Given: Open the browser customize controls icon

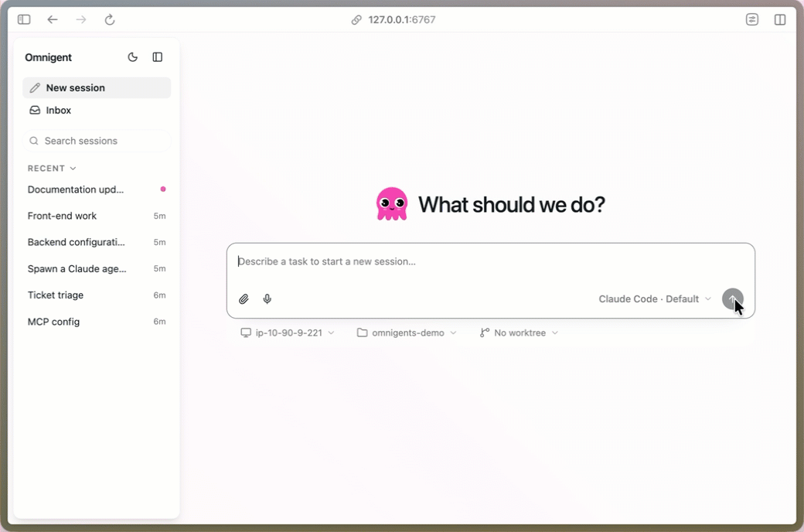Looking at the screenshot, I should pos(752,19).
